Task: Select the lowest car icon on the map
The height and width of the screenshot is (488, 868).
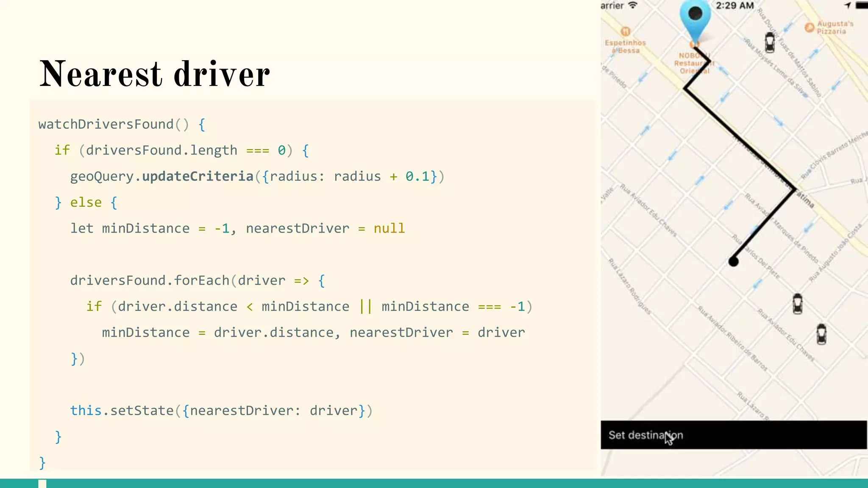Action: pos(821,334)
